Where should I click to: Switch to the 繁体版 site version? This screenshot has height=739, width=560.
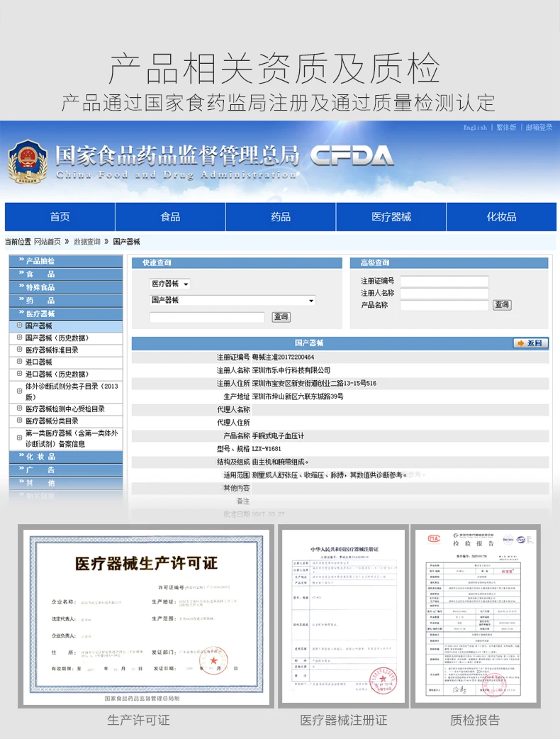(x=506, y=127)
